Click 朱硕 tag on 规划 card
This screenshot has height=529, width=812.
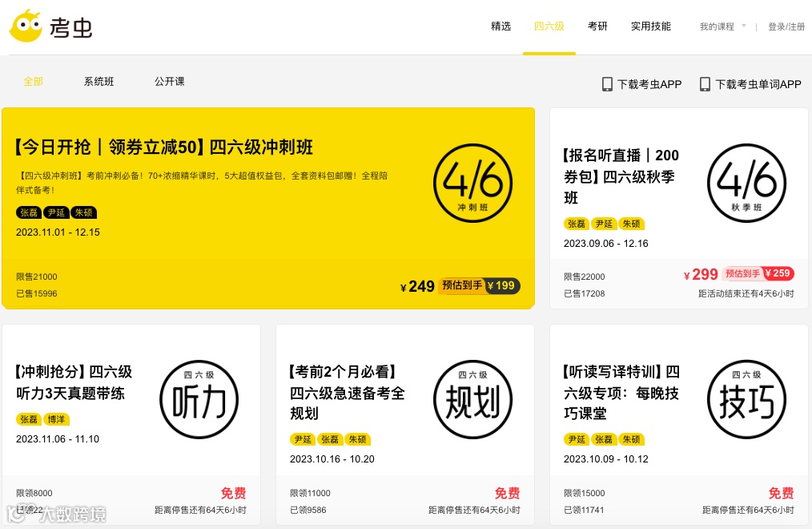(357, 439)
